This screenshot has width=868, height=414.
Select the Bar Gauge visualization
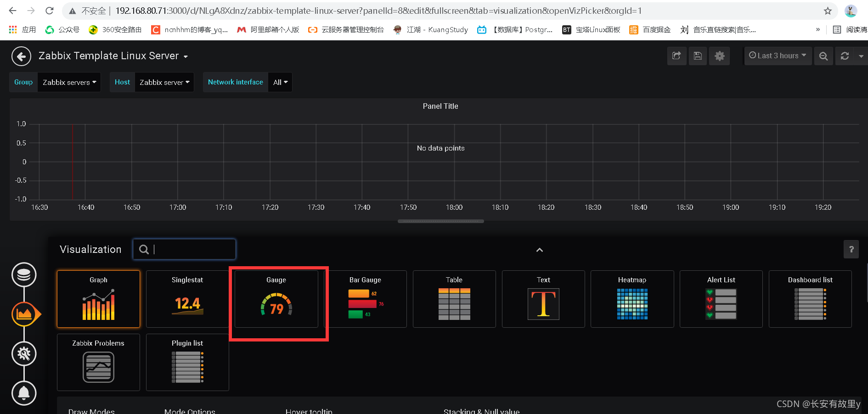[x=365, y=299]
